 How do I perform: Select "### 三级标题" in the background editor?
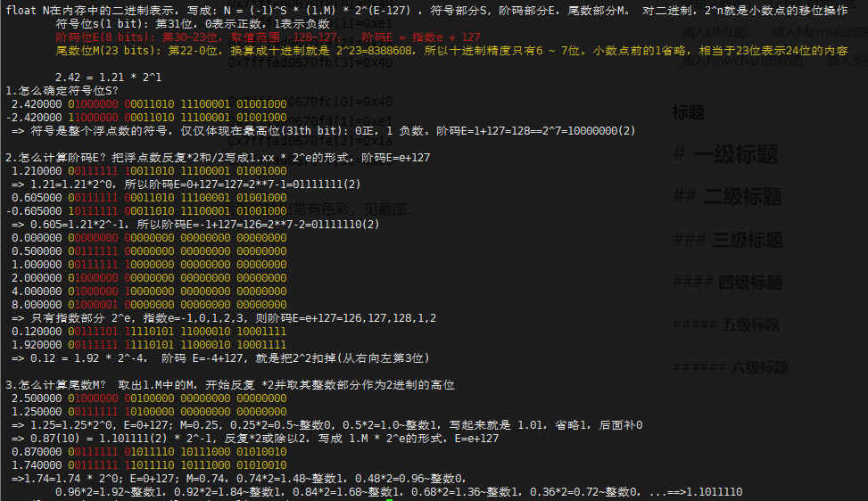728,240
